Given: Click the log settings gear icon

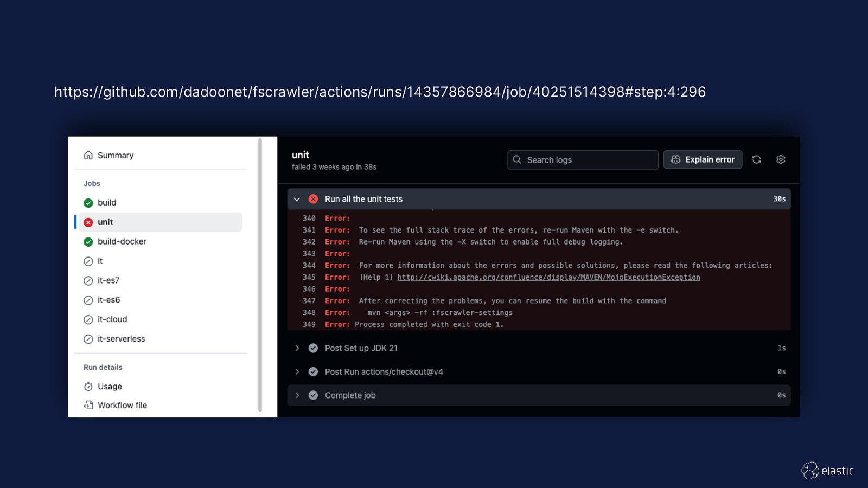Looking at the screenshot, I should click(x=781, y=159).
